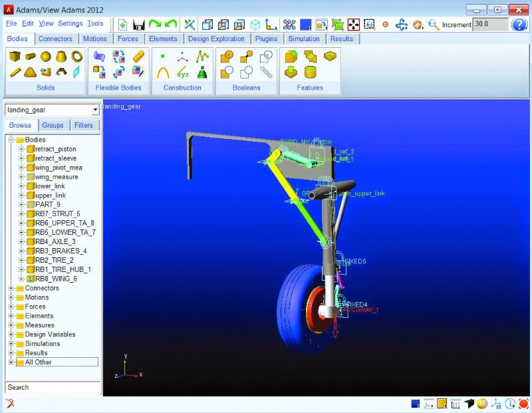Click the light-blue isometric view cube icon
Screen dimensions: 532x413
255,25
